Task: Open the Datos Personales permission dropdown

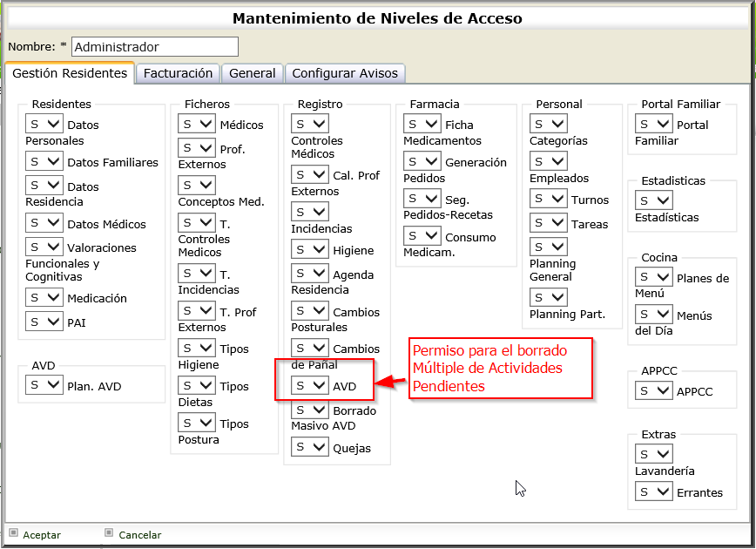Action: coord(44,123)
